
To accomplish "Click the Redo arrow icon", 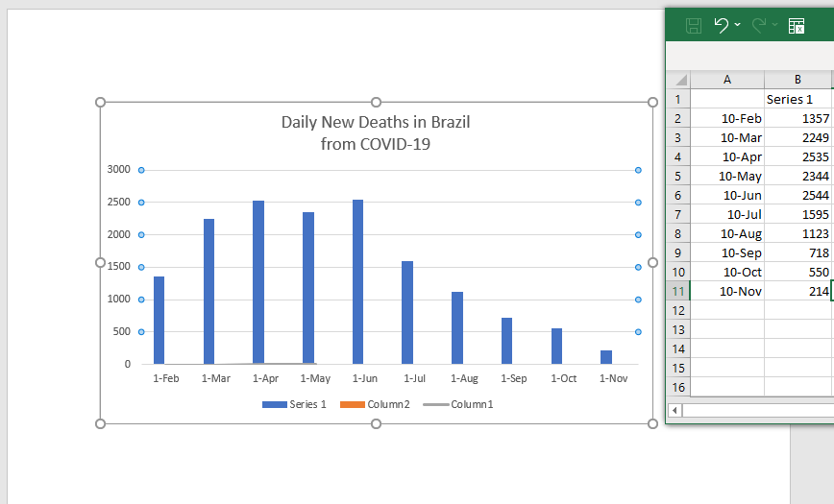I will (759, 25).
